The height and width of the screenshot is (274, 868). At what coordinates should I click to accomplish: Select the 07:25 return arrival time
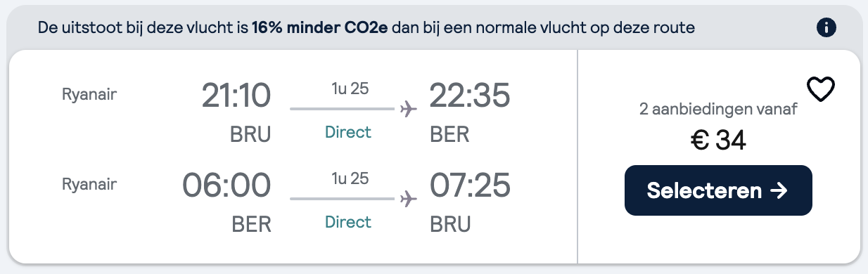(469, 185)
